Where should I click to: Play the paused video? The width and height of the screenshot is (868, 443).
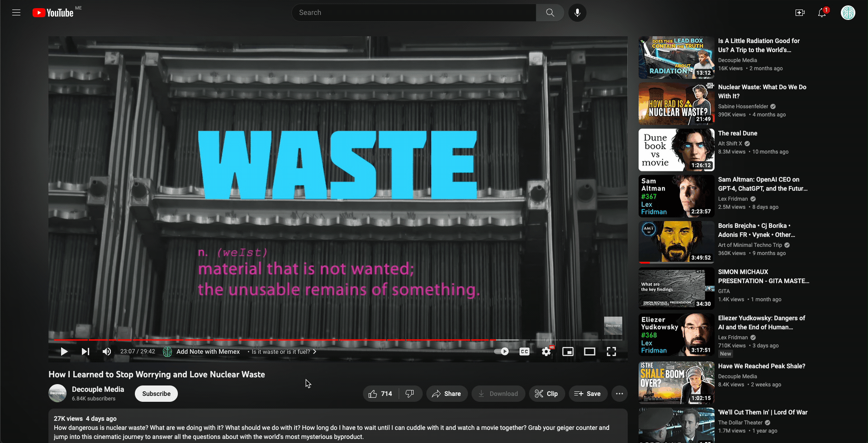click(x=64, y=352)
